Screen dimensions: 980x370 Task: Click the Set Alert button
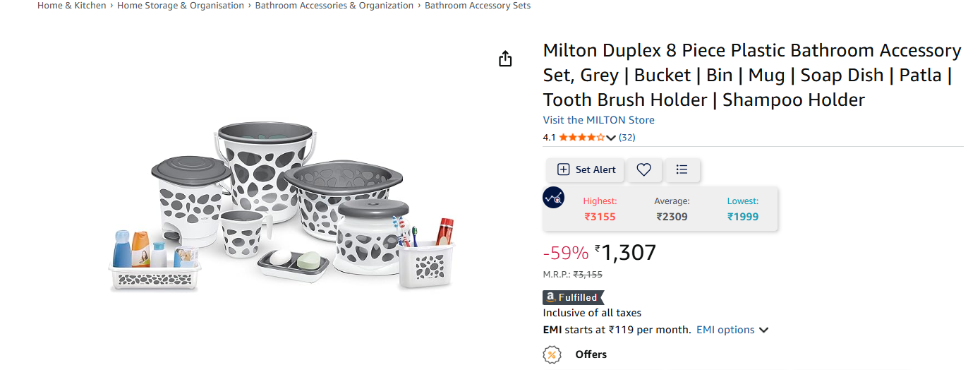[x=586, y=169]
